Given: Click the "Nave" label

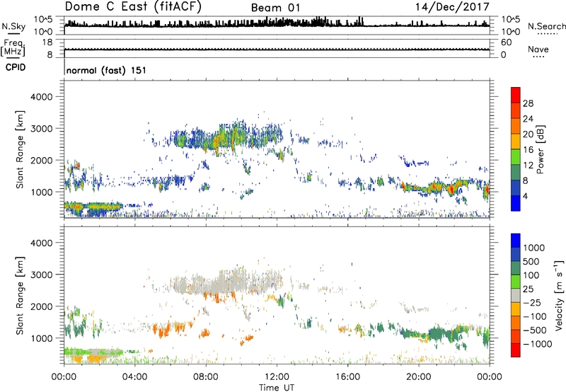Looking at the screenshot, I should coord(538,49).
